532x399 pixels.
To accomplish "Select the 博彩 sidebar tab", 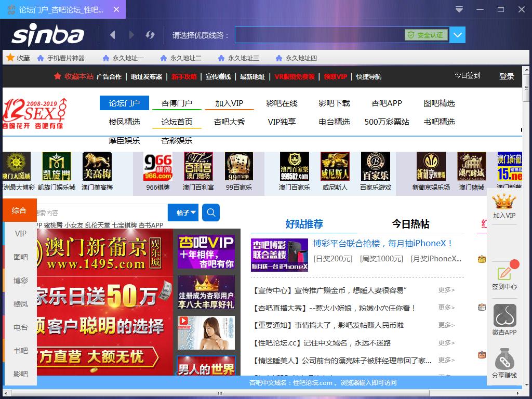I will [21, 281].
